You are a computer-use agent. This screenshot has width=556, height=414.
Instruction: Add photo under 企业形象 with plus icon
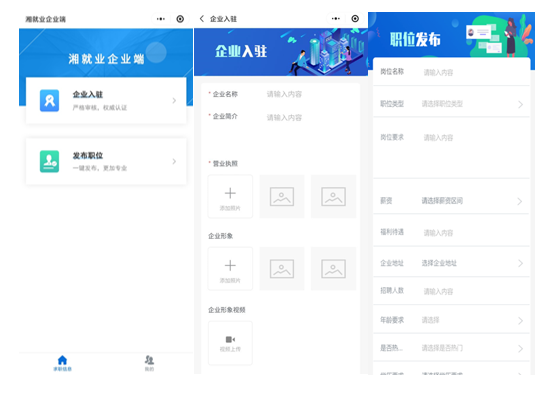[x=230, y=269]
